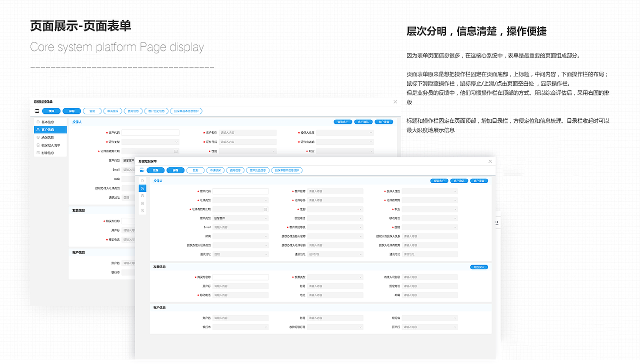Select the 被保险人清单 list icon
Screen dimensions: 640x364
pos(142,203)
